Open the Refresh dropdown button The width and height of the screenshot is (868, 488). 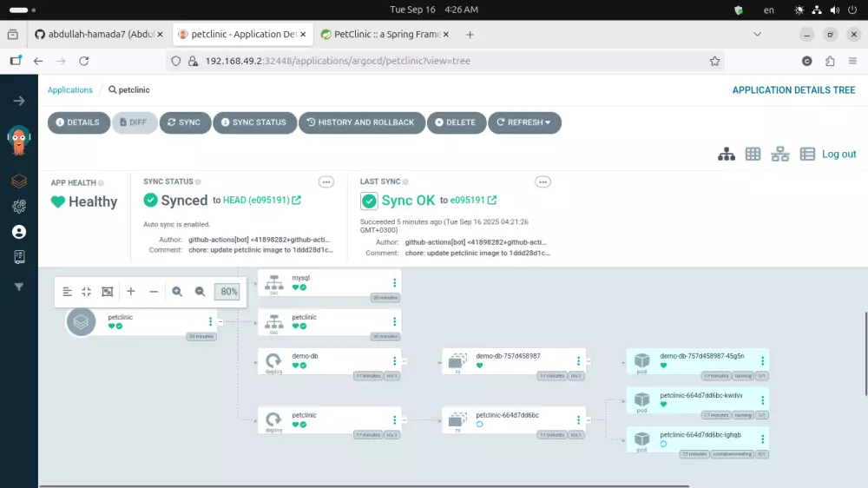point(524,122)
